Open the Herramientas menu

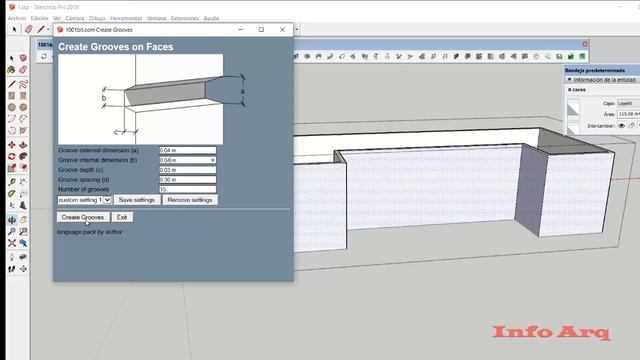[x=126, y=18]
